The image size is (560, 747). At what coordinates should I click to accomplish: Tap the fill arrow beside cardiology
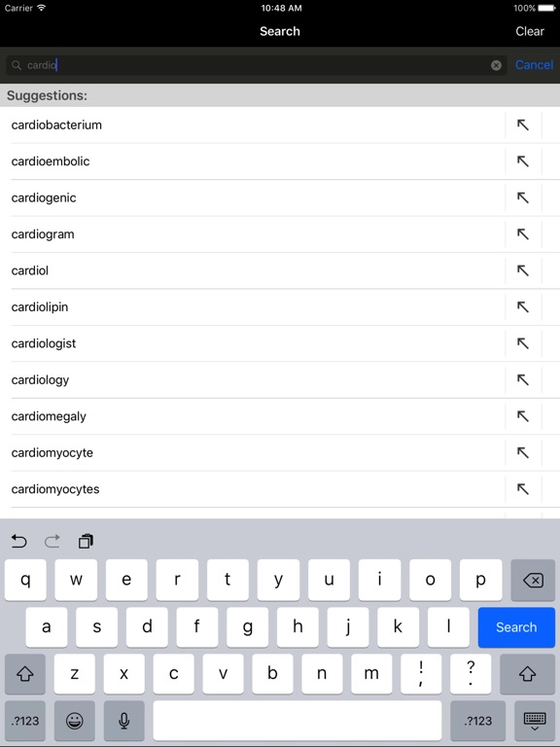[x=523, y=379]
